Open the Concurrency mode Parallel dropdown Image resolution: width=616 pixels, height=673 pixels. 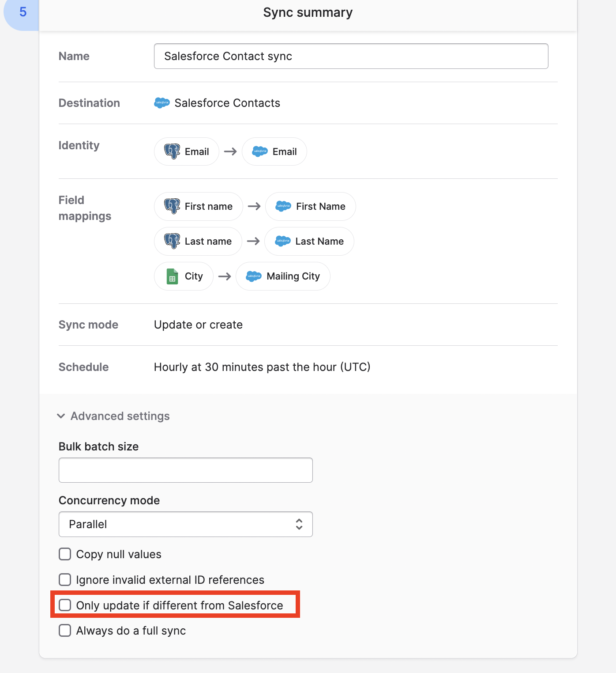(186, 524)
